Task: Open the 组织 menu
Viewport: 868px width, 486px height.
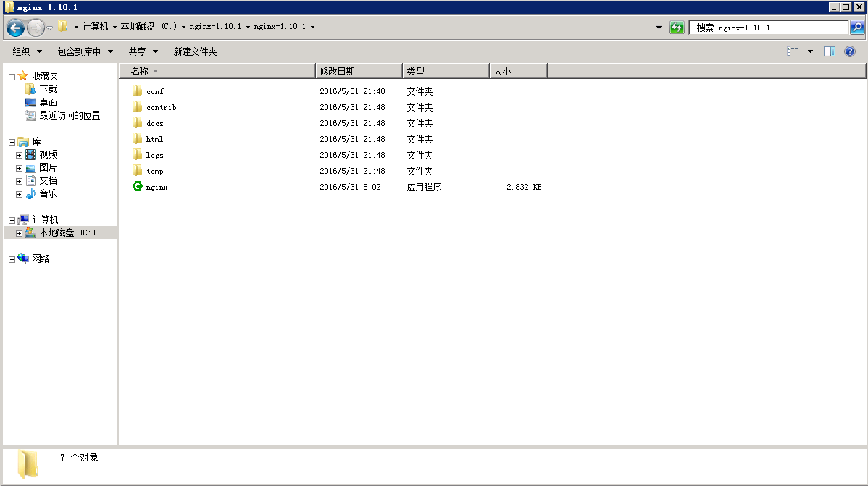Action: [x=27, y=51]
